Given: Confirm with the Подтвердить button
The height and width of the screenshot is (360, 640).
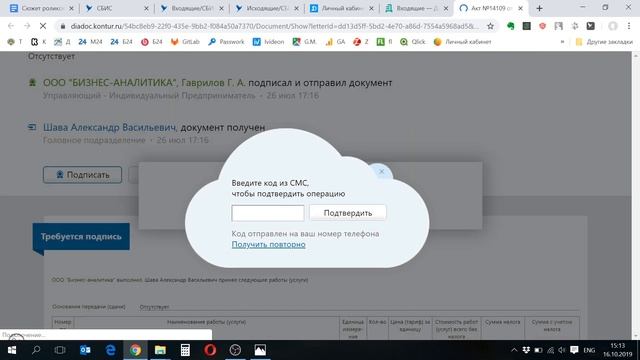Looking at the screenshot, I should tap(348, 213).
